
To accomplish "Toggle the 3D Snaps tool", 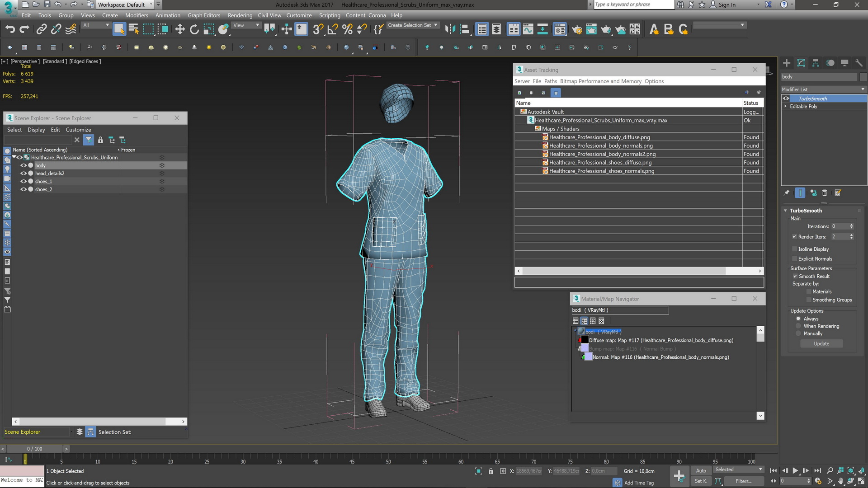I will pyautogui.click(x=318, y=29).
